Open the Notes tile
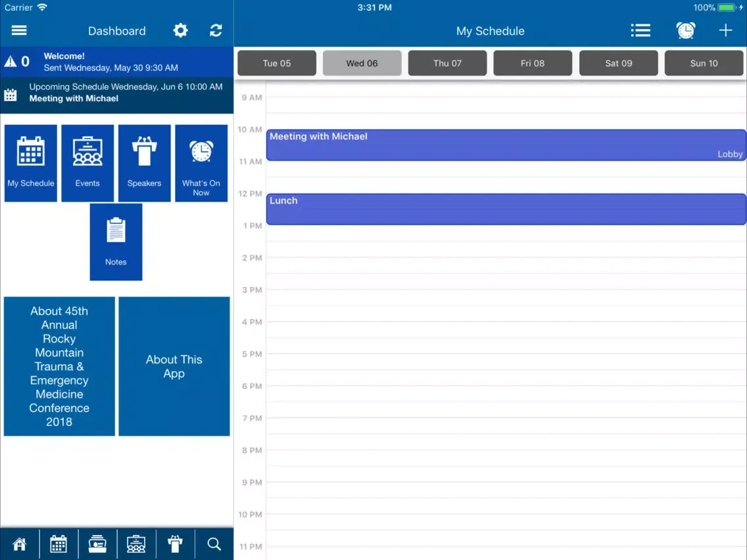Image resolution: width=747 pixels, height=560 pixels. [116, 242]
